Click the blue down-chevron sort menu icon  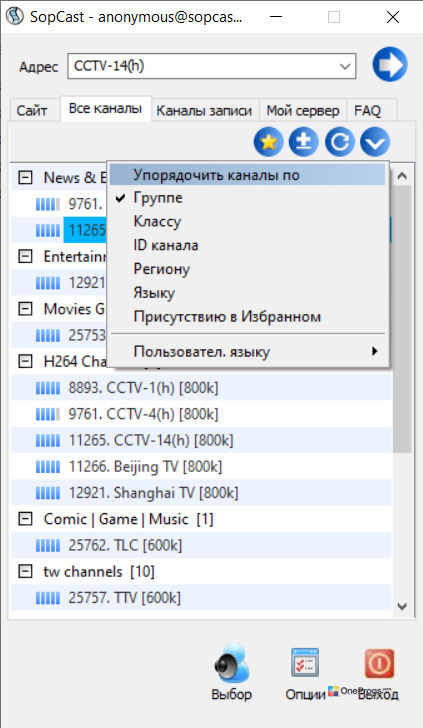(375, 142)
